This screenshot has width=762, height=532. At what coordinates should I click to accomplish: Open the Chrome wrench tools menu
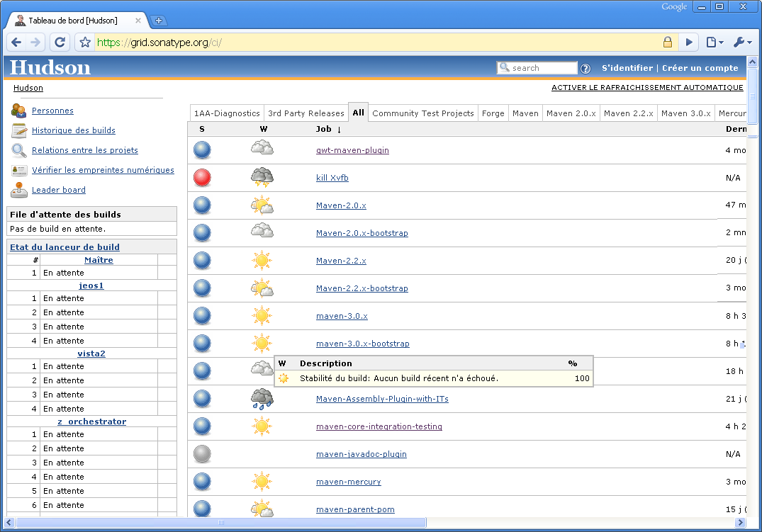pos(742,43)
